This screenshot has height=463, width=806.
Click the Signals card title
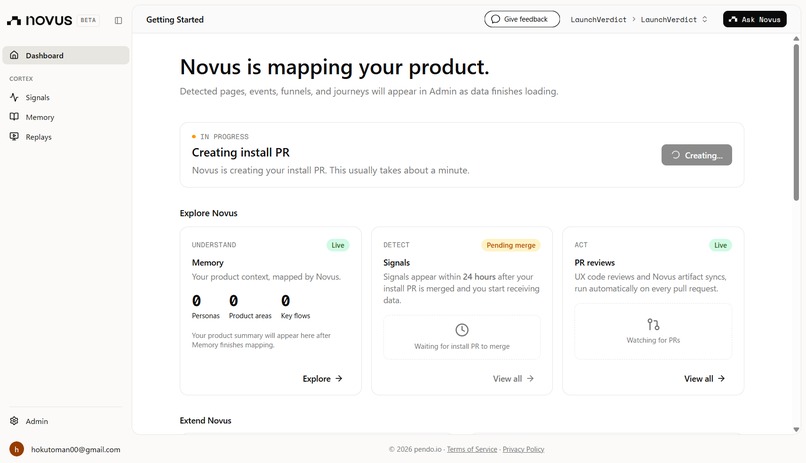396,263
